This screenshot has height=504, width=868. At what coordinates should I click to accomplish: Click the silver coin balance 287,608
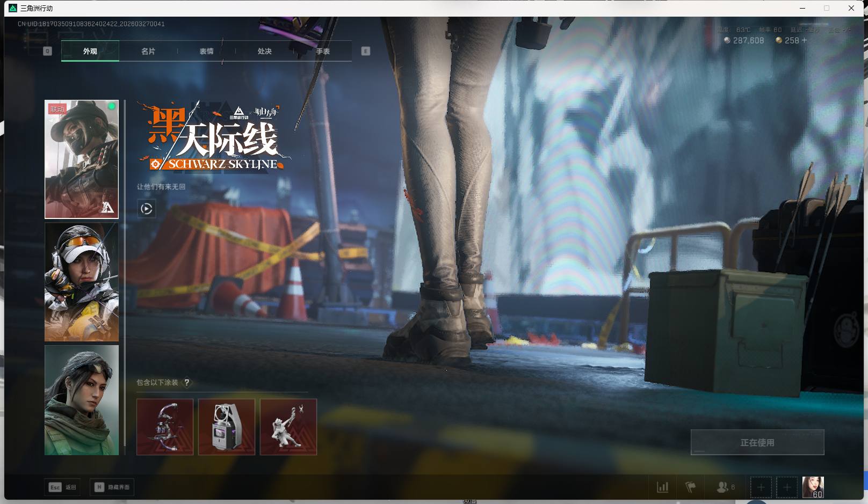click(x=744, y=40)
